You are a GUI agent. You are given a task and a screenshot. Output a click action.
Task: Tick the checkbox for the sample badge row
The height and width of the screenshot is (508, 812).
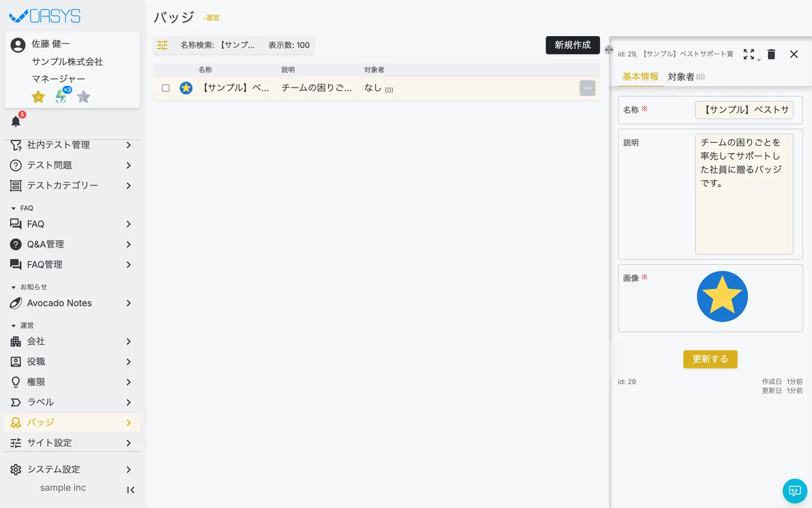(166, 88)
